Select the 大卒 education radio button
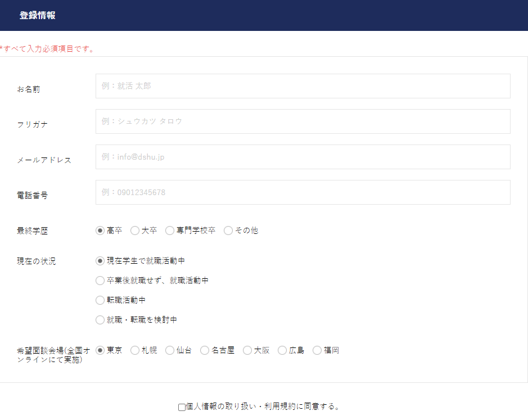This screenshot has width=528, height=420. pos(135,231)
